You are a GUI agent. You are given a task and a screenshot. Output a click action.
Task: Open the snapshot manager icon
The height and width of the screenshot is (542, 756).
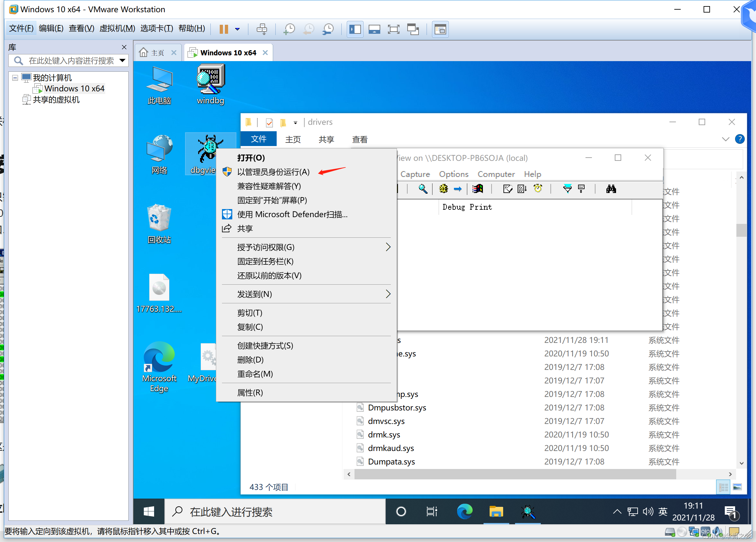(328, 29)
